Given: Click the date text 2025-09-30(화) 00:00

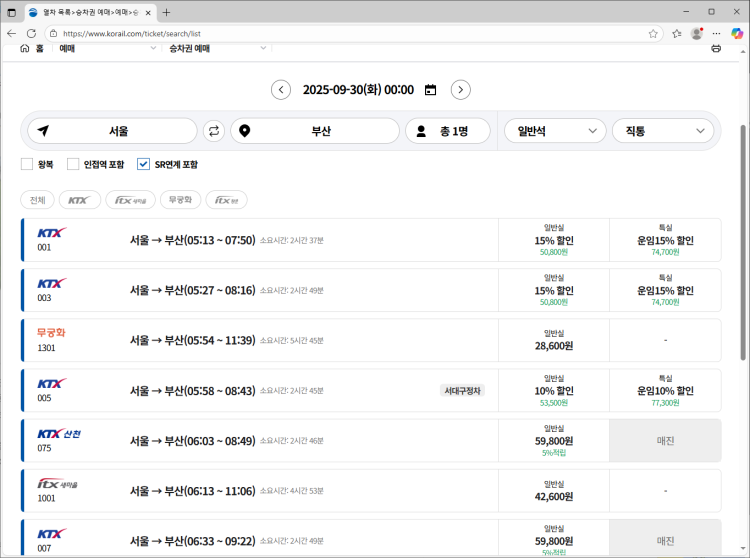Looking at the screenshot, I should (358, 90).
